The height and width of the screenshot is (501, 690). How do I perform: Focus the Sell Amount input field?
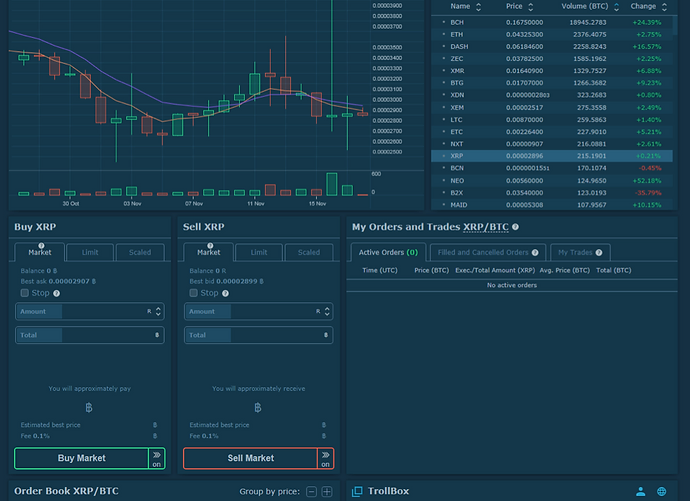coord(259,311)
